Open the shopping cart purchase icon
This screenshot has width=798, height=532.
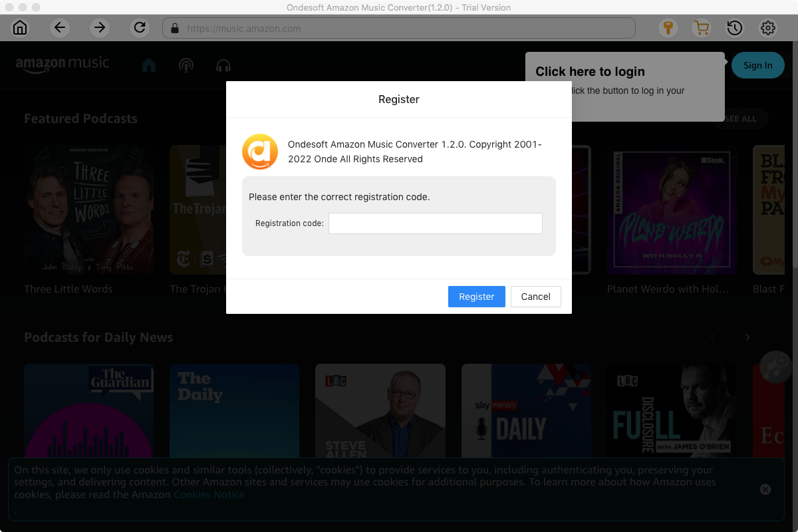point(701,28)
